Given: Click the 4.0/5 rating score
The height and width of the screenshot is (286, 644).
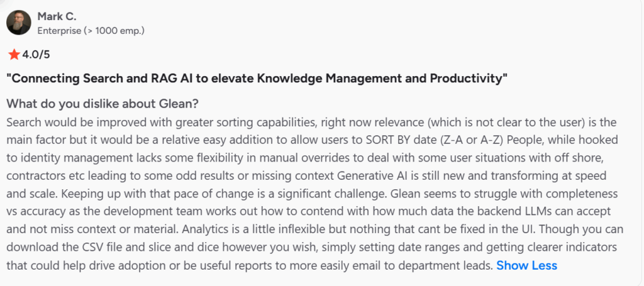Looking at the screenshot, I should click(36, 55).
